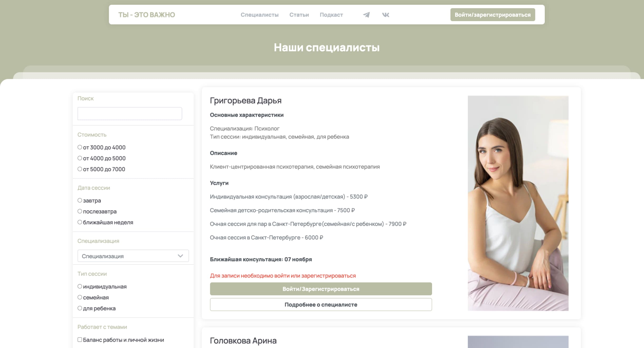
Task: Open the Подкаст section
Action: point(331,15)
